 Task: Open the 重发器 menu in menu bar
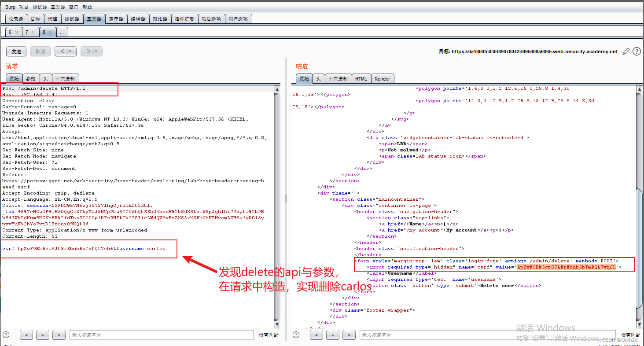click(58, 7)
